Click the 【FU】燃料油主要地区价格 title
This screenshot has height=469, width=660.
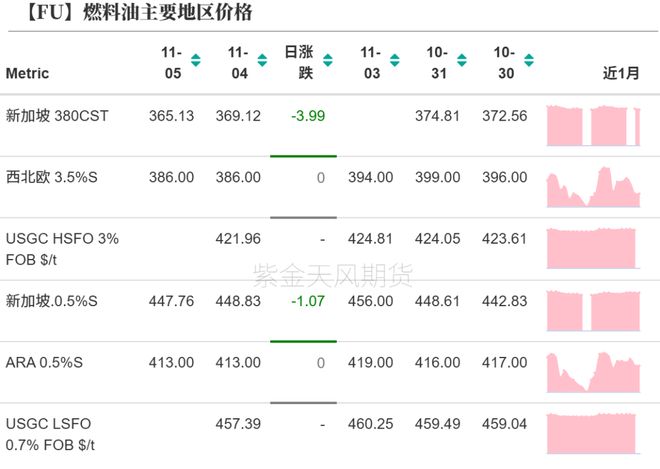[x=126, y=14]
